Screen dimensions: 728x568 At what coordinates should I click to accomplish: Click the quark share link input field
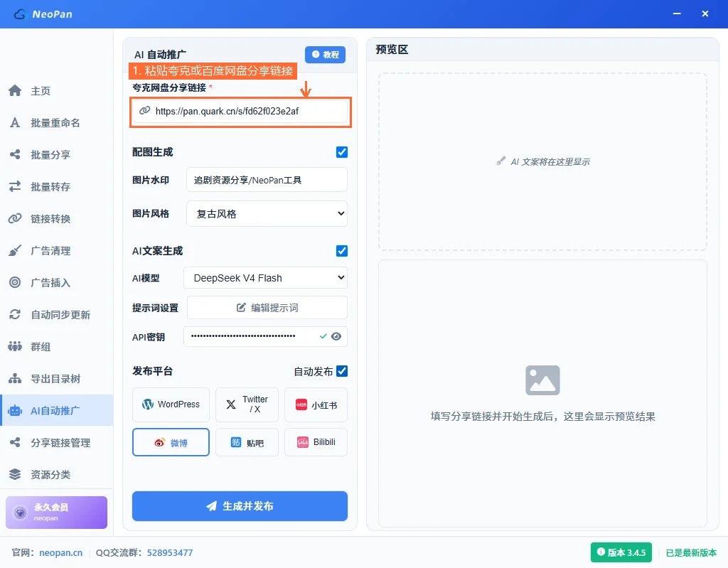click(240, 111)
